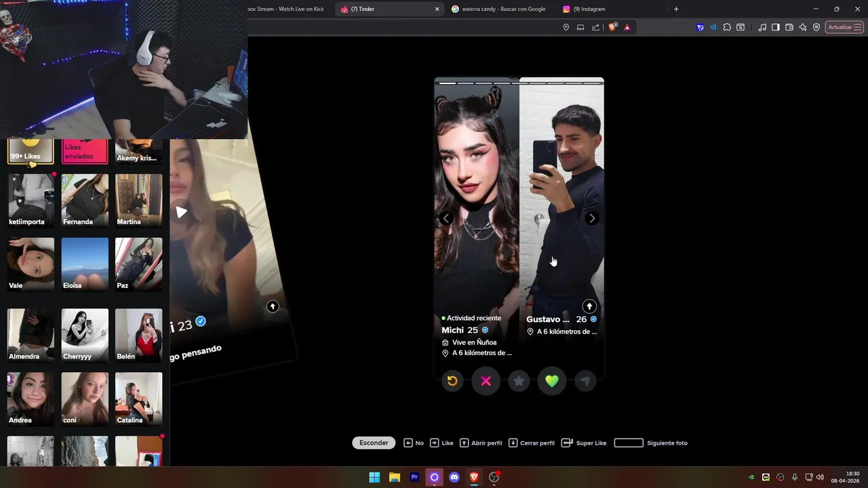Click the pink X Nope button

coord(486,381)
